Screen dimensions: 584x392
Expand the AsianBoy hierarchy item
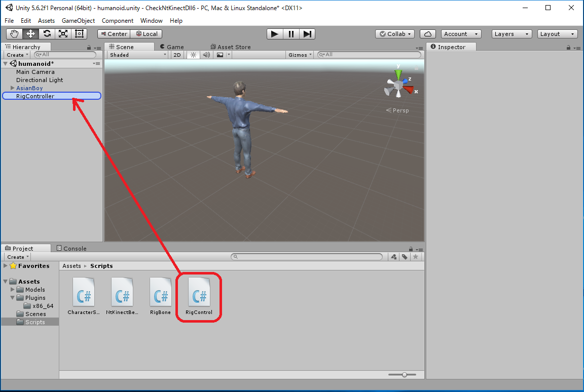12,88
